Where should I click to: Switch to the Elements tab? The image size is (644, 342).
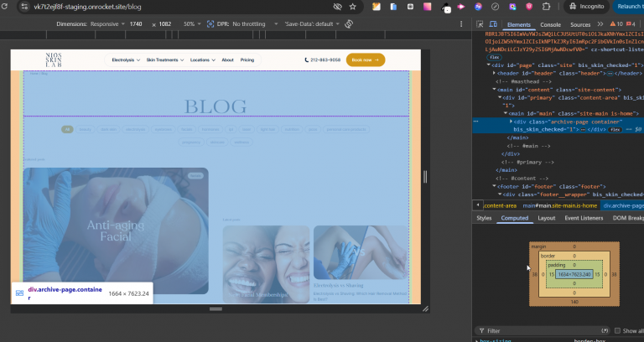pos(519,24)
